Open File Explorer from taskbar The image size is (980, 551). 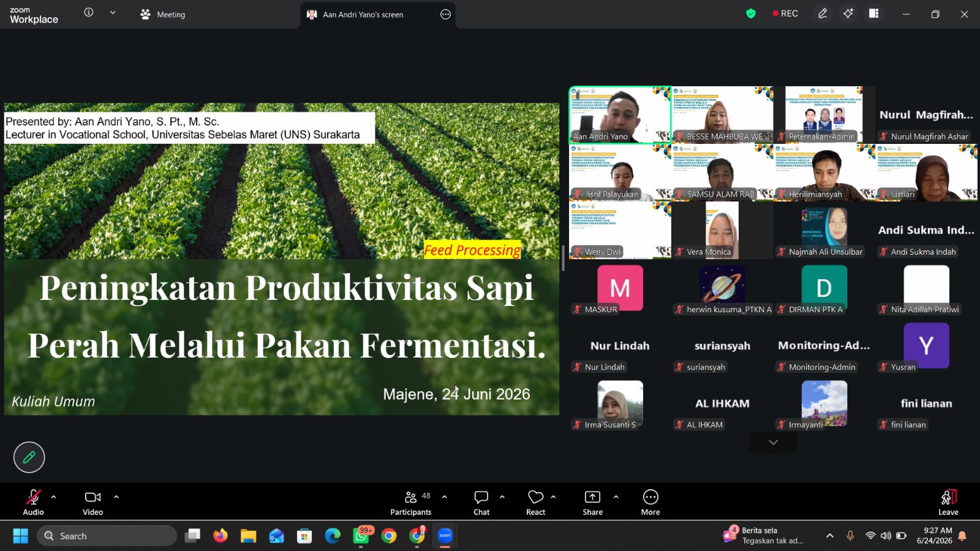[x=248, y=536]
